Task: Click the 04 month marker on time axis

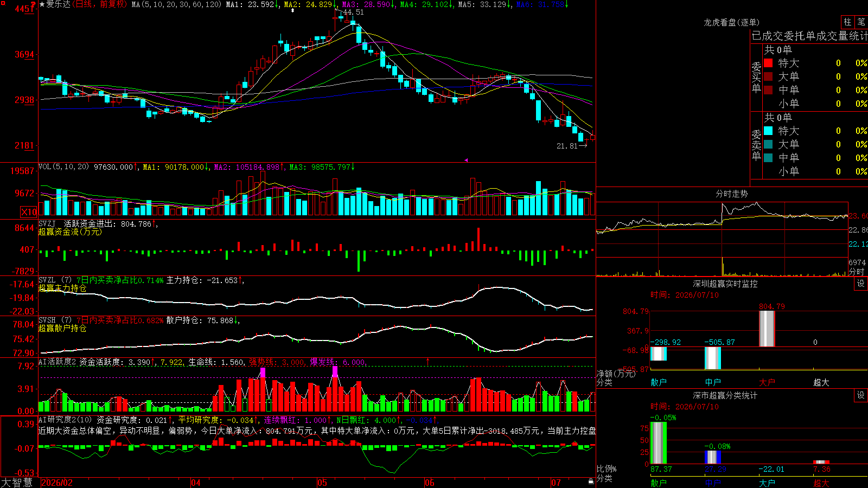Action: 196,483
